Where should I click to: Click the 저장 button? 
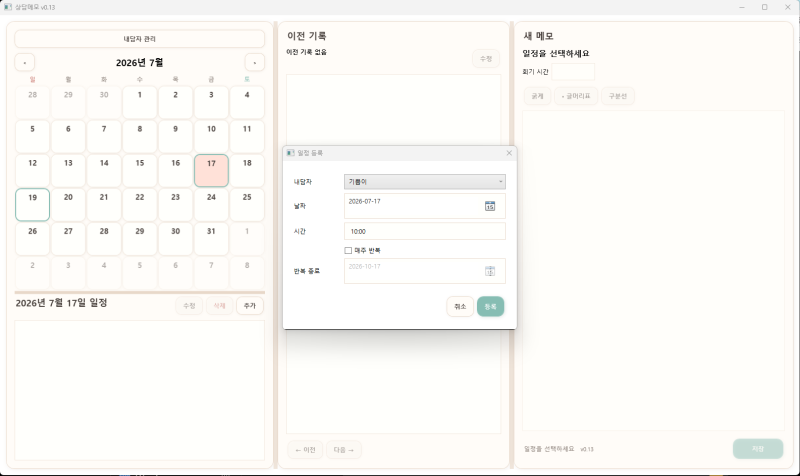[x=758, y=449]
